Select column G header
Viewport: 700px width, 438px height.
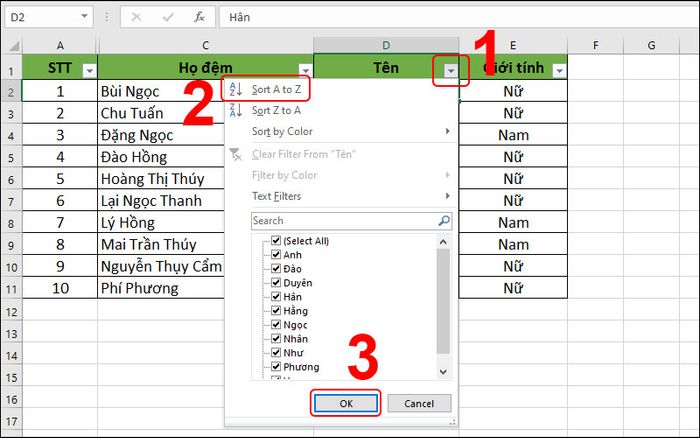click(x=651, y=46)
